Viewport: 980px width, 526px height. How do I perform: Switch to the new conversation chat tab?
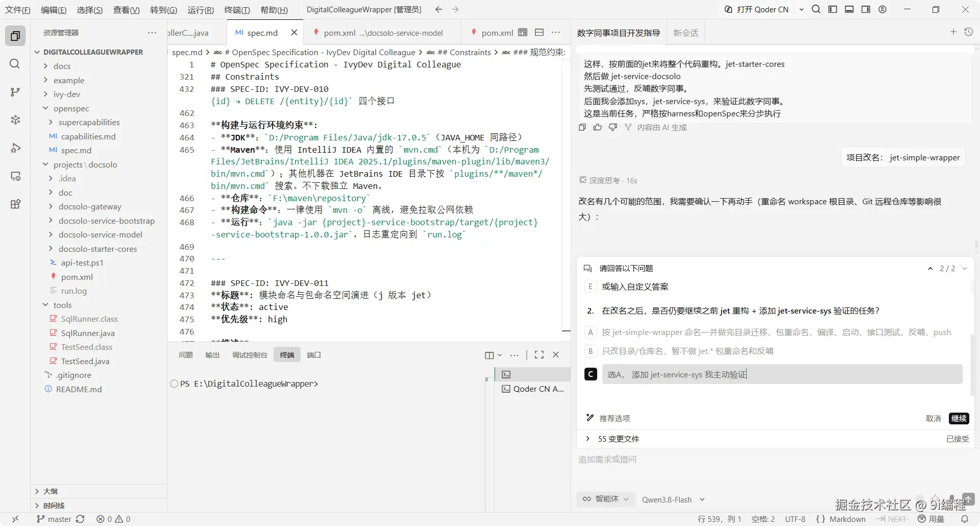tap(685, 33)
